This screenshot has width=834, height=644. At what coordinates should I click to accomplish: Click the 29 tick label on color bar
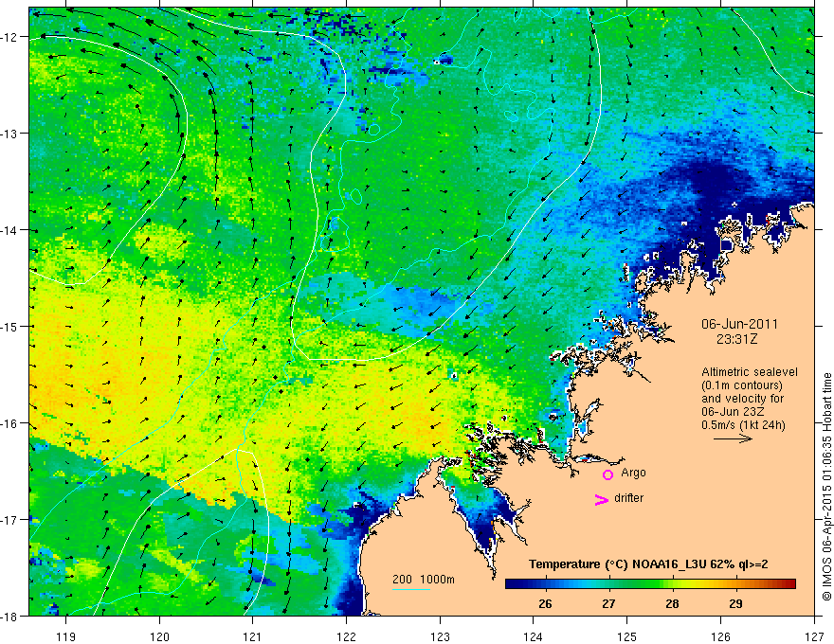(x=735, y=603)
